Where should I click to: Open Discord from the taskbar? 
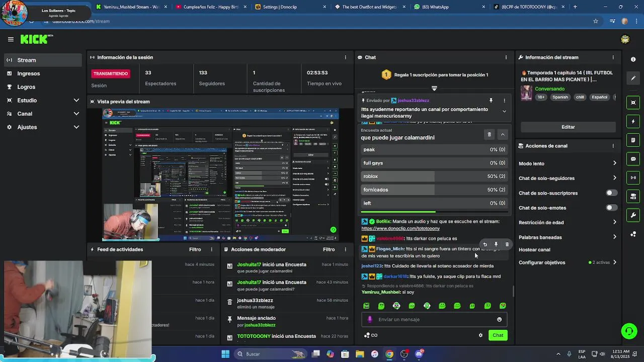419,354
